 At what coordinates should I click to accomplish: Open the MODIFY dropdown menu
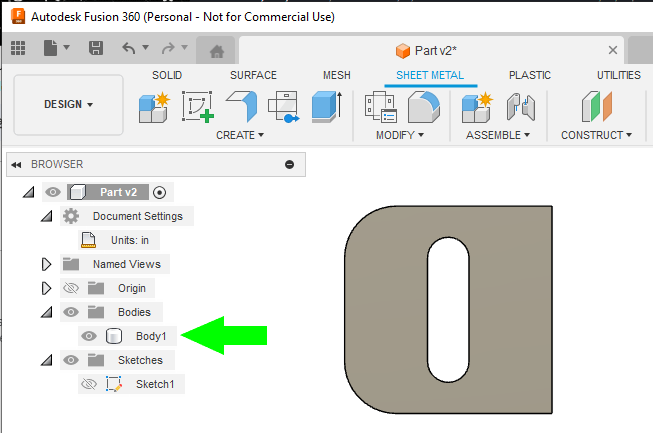click(x=400, y=135)
